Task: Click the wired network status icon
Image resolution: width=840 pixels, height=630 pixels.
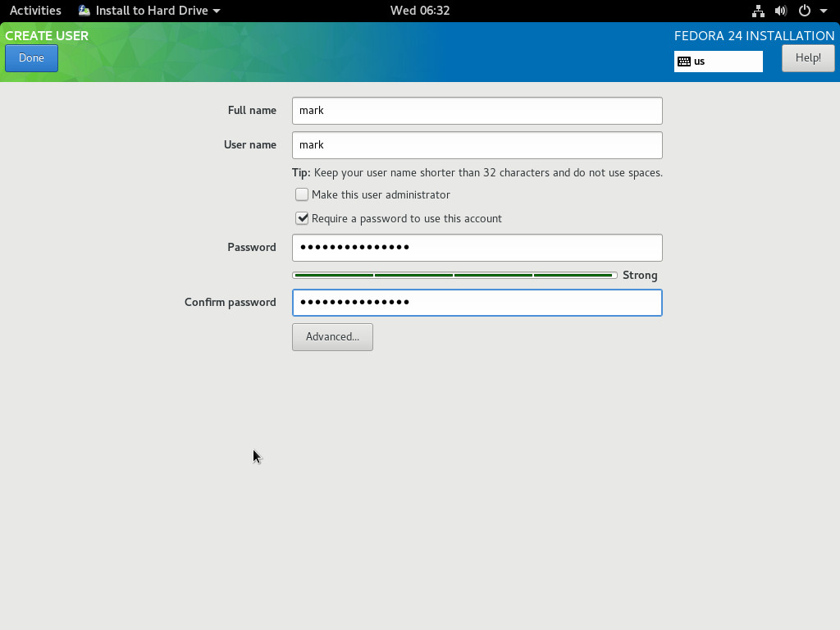Action: pyautogui.click(x=758, y=11)
